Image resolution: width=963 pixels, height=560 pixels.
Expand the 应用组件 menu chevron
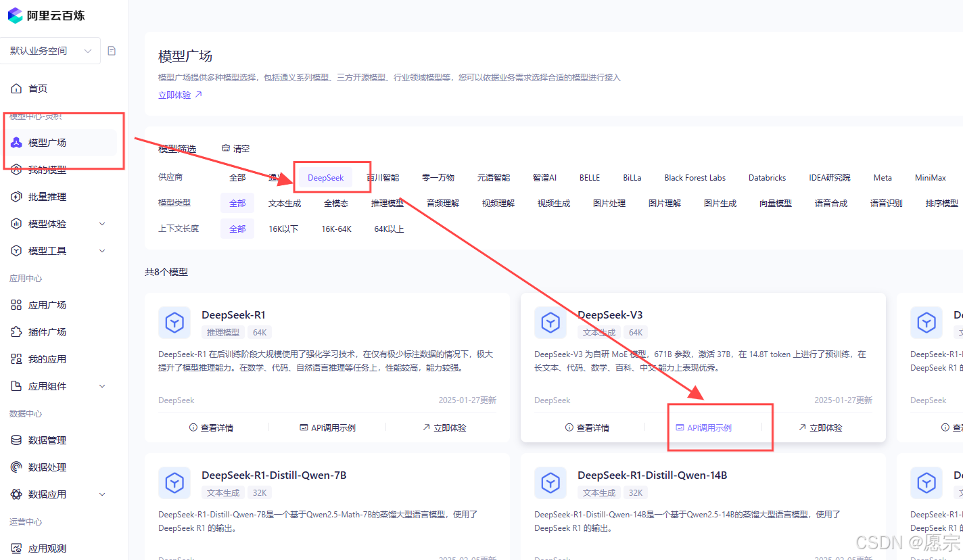tap(102, 386)
